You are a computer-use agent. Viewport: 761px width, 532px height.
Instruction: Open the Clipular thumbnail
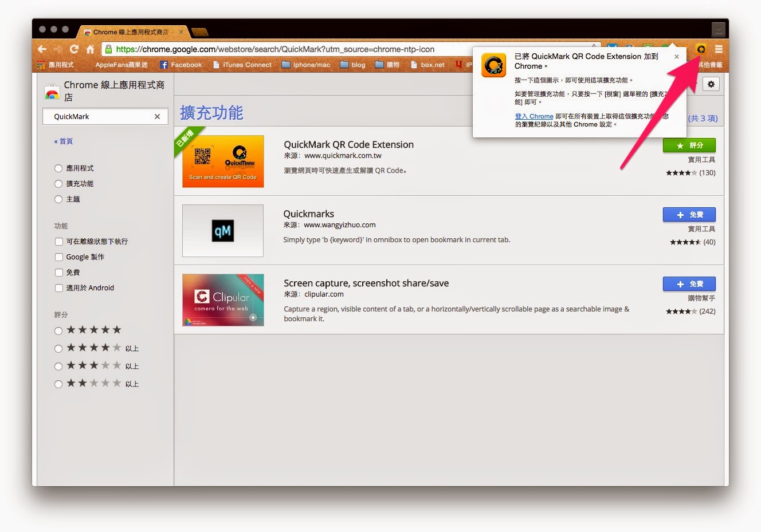[x=223, y=300]
